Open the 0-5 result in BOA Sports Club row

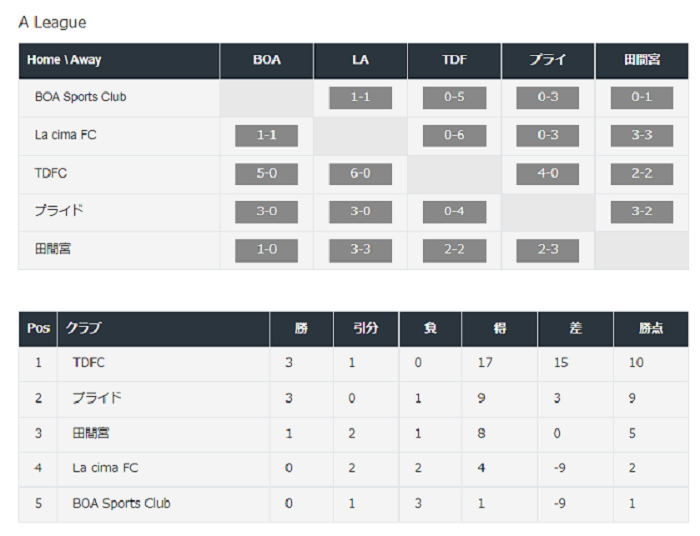[x=454, y=98]
